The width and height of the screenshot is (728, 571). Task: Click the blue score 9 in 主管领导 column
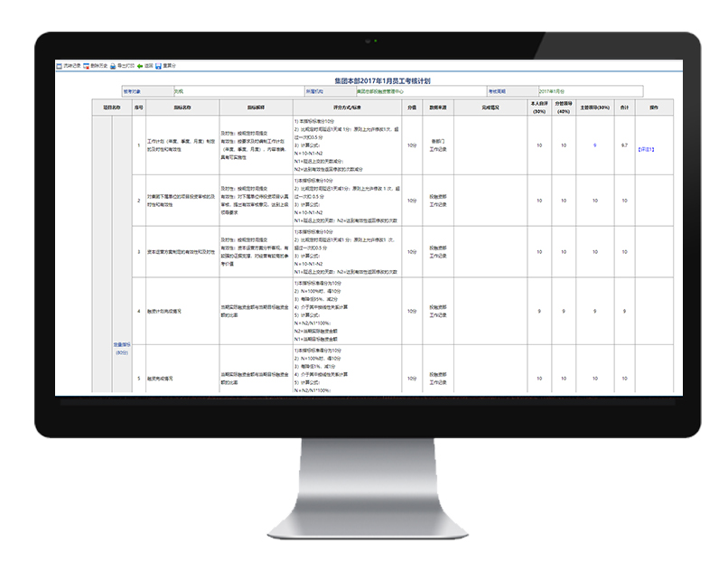point(594,145)
